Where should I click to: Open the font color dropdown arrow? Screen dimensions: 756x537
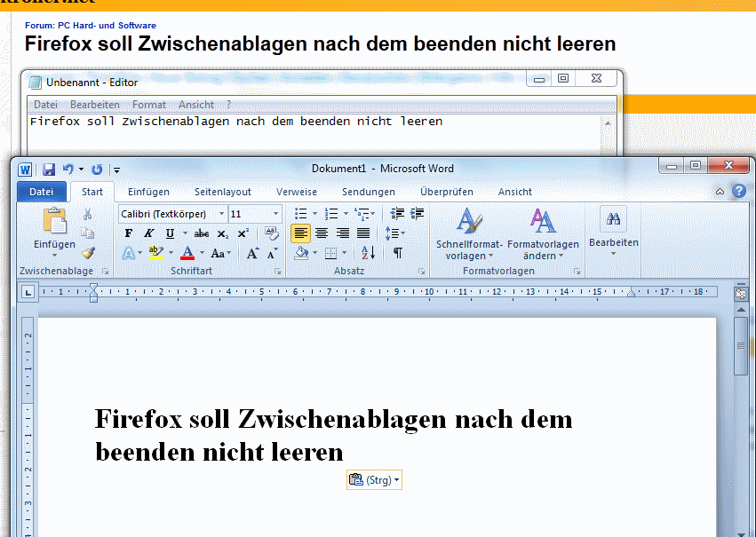[202, 253]
